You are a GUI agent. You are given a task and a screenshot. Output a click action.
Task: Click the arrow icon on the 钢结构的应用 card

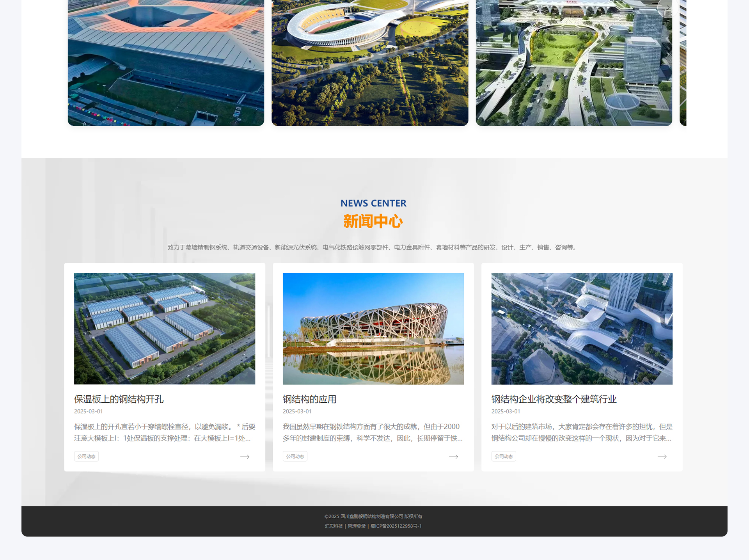(453, 457)
